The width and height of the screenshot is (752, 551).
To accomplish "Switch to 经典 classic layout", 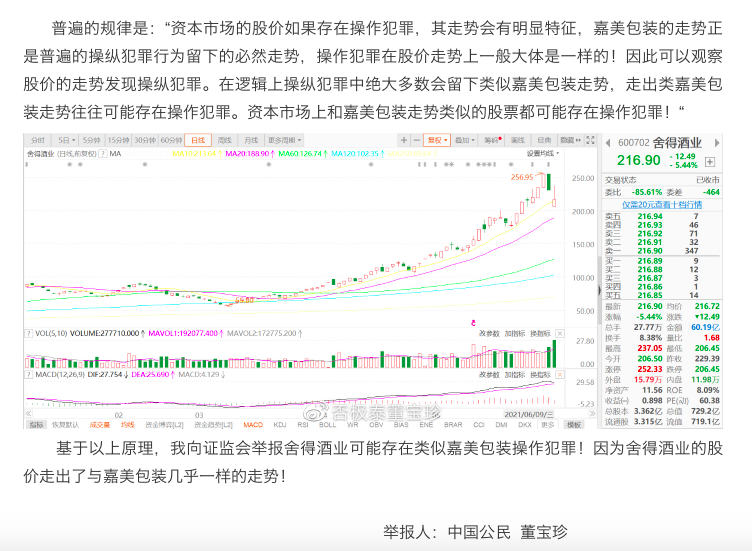I will point(544,140).
